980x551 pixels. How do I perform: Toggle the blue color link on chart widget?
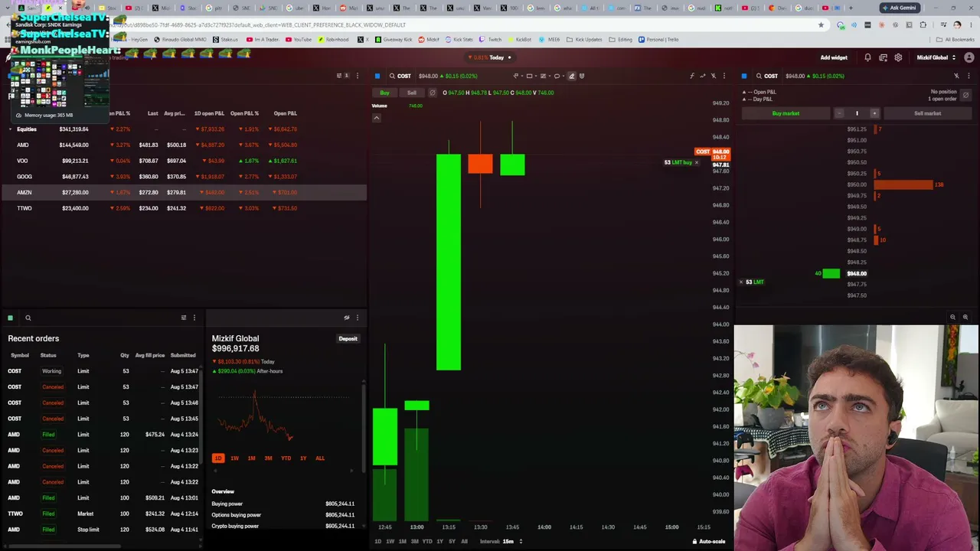point(377,76)
